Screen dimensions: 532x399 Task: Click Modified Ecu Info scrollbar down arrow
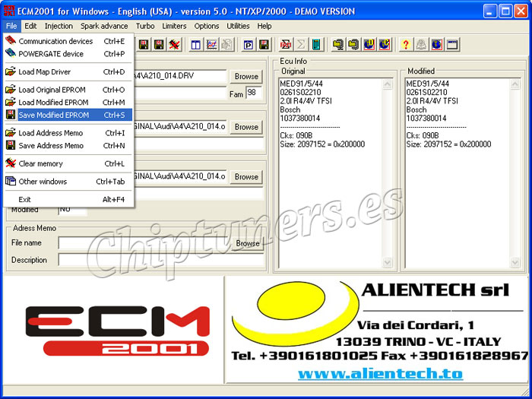tap(515, 262)
